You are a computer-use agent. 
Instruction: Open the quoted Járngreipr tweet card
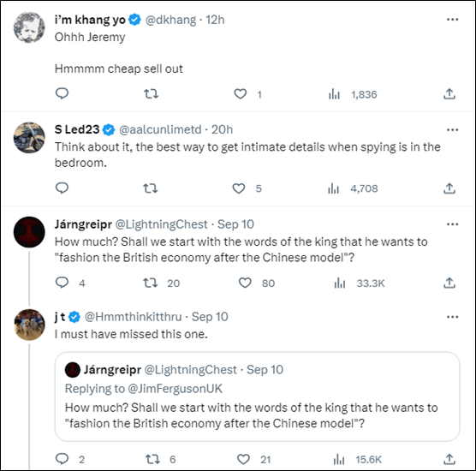(x=257, y=396)
